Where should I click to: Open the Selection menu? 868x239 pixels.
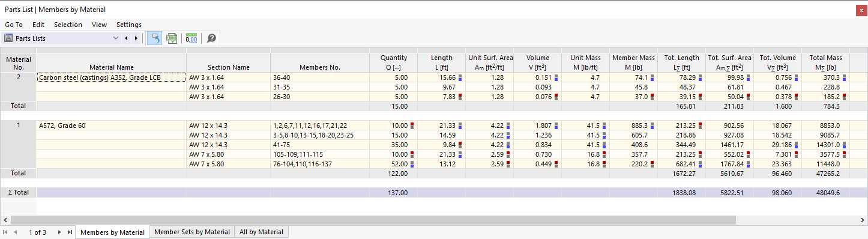tap(68, 25)
